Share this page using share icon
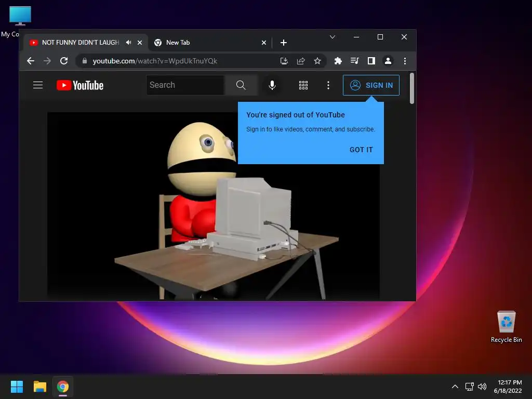The width and height of the screenshot is (532, 399). pyautogui.click(x=301, y=61)
